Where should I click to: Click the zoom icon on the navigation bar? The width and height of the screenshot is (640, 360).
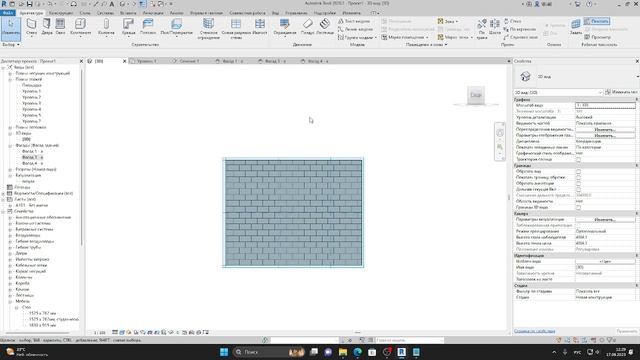coord(500,147)
